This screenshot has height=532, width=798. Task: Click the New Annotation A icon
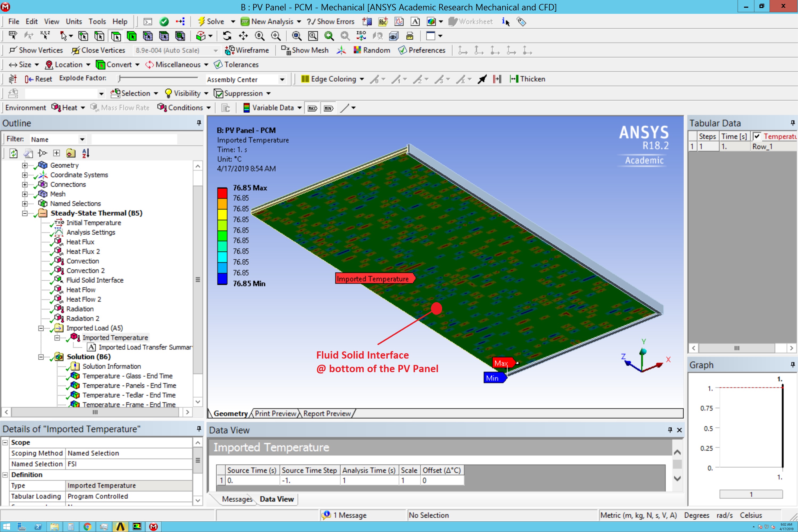click(415, 22)
